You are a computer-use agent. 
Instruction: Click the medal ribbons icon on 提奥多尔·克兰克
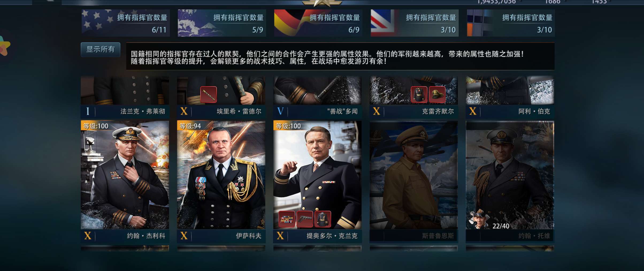286,219
